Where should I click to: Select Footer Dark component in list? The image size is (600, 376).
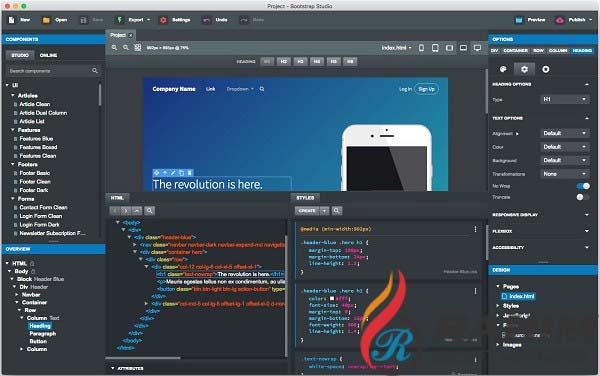click(34, 190)
